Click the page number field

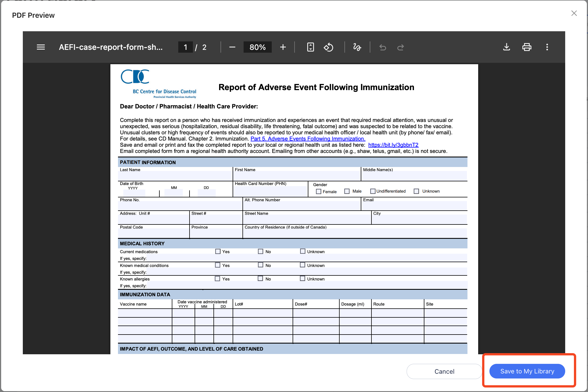(x=185, y=47)
